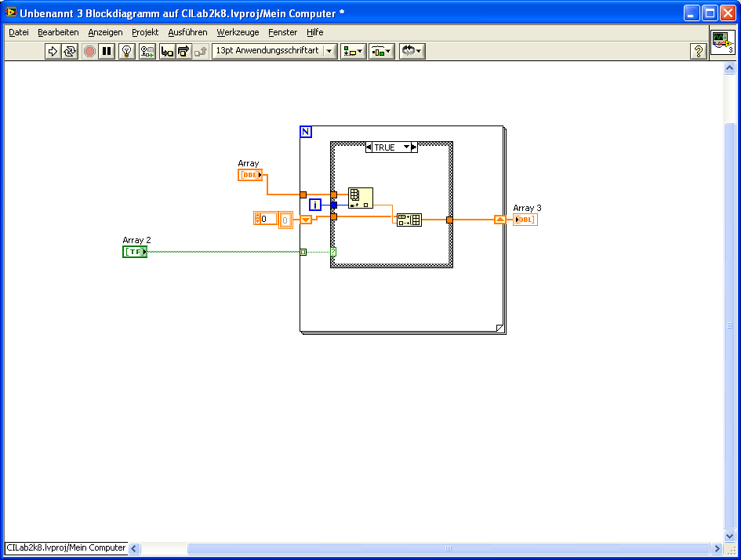Step over using the toolbar button
741x560 pixels.
pyautogui.click(x=183, y=51)
